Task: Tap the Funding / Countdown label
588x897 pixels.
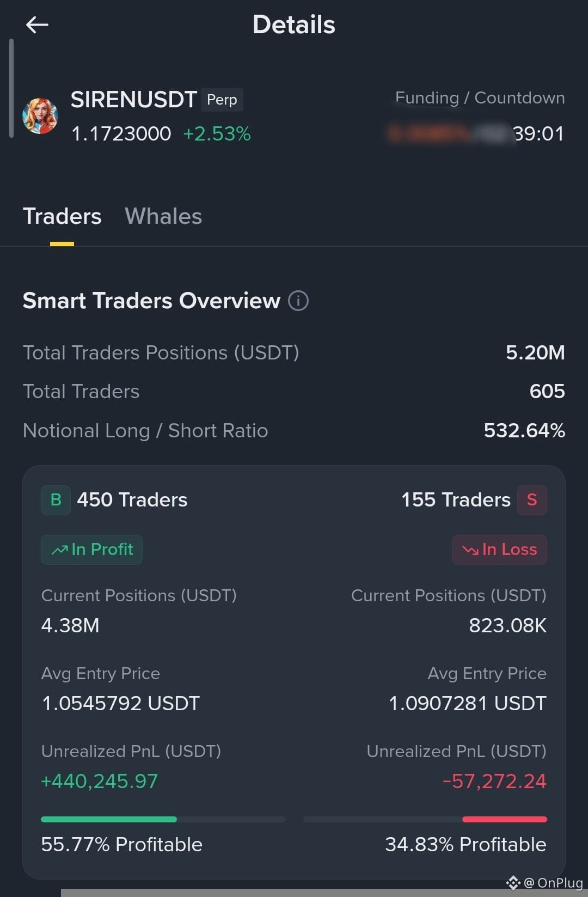Action: coord(480,98)
